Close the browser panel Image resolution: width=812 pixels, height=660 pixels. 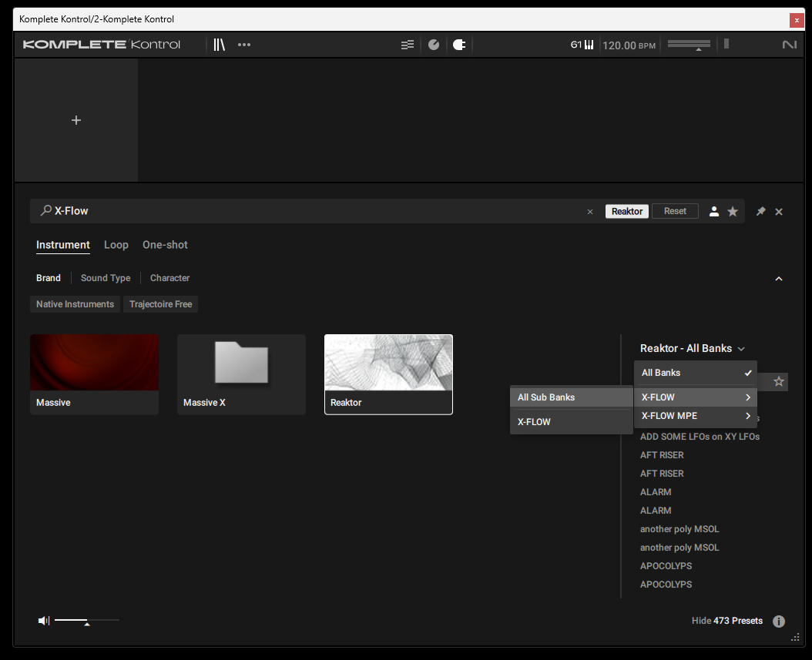pyautogui.click(x=778, y=212)
